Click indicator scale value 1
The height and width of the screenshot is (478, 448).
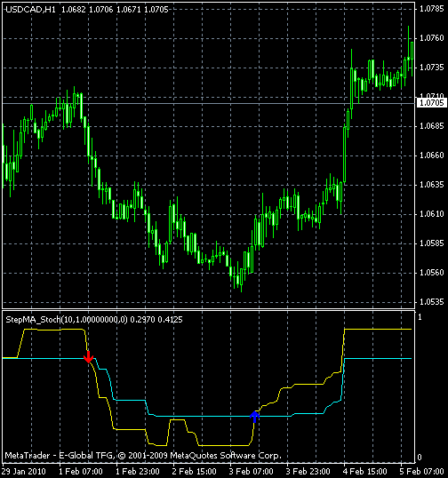pyautogui.click(x=420, y=317)
